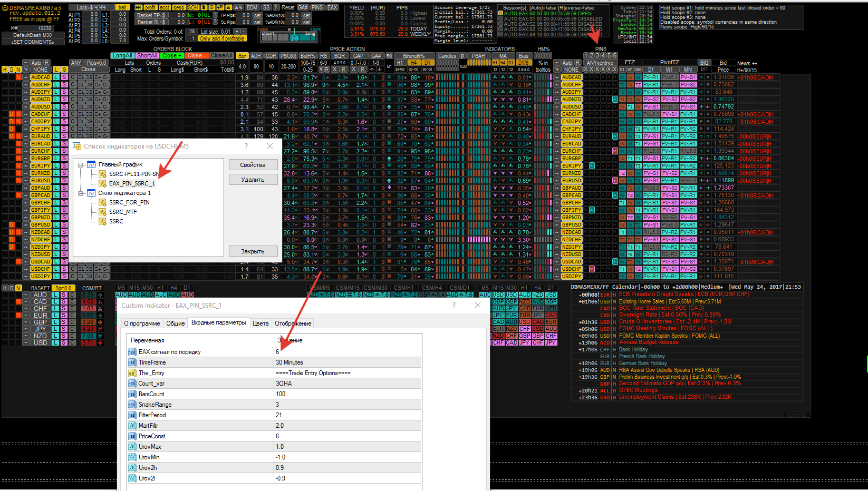Image resolution: width=868 pixels, height=491 pixels.
Task: Click the padlock icon in top toolbar
Action: point(228,7)
